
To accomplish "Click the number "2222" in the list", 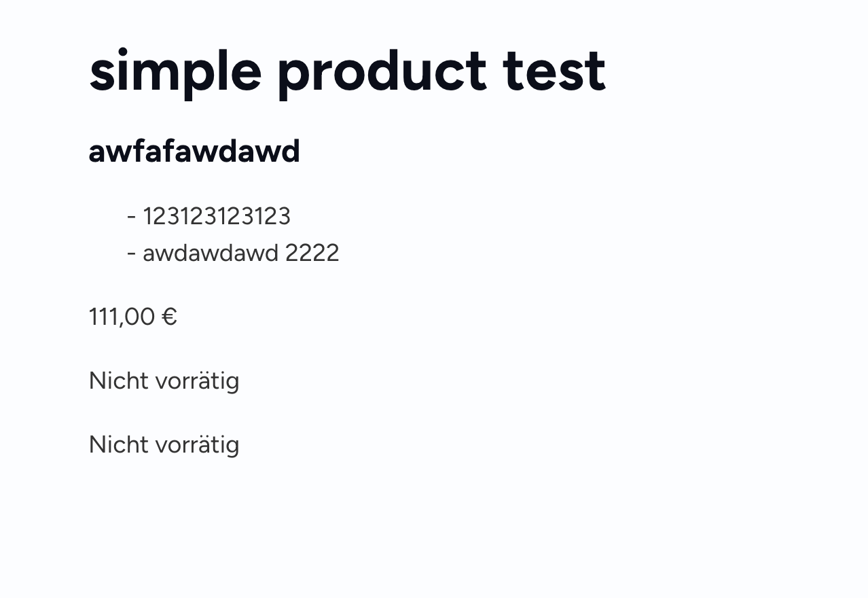I will (312, 253).
